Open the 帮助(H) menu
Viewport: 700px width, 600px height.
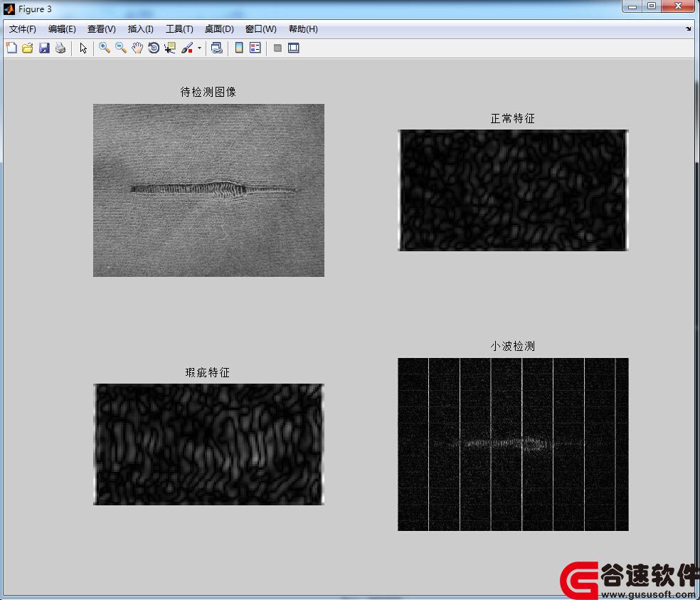[302, 29]
